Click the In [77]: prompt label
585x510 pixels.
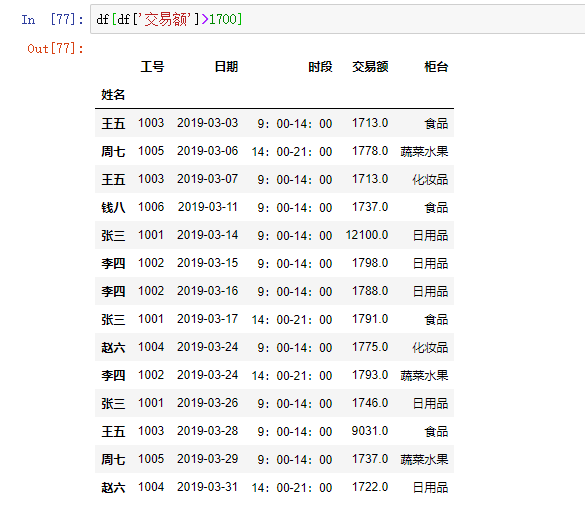(x=52, y=19)
